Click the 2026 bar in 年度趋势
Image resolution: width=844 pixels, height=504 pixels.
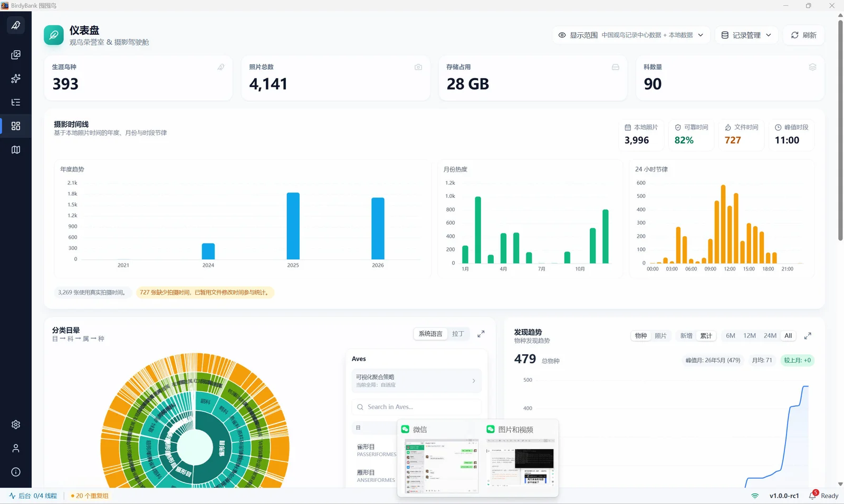[378, 229]
